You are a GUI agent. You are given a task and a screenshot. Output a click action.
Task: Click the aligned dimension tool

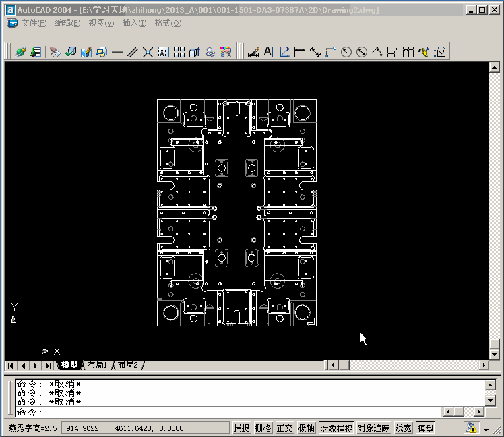(x=315, y=52)
